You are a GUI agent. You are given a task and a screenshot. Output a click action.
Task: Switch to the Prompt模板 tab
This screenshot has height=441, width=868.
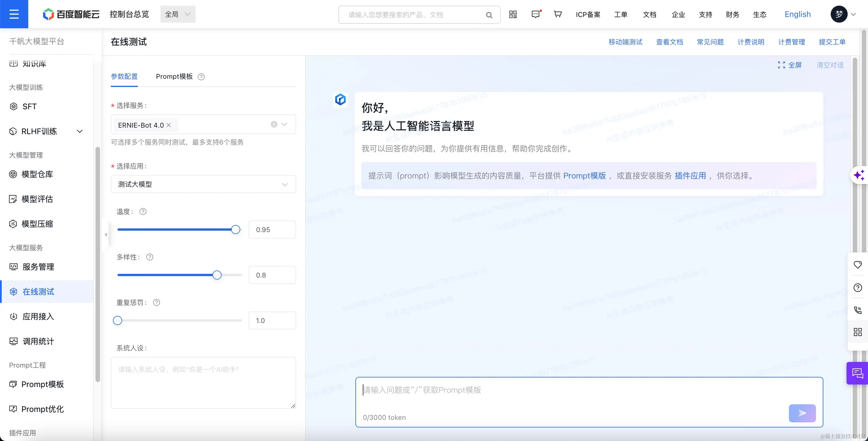[x=174, y=77]
